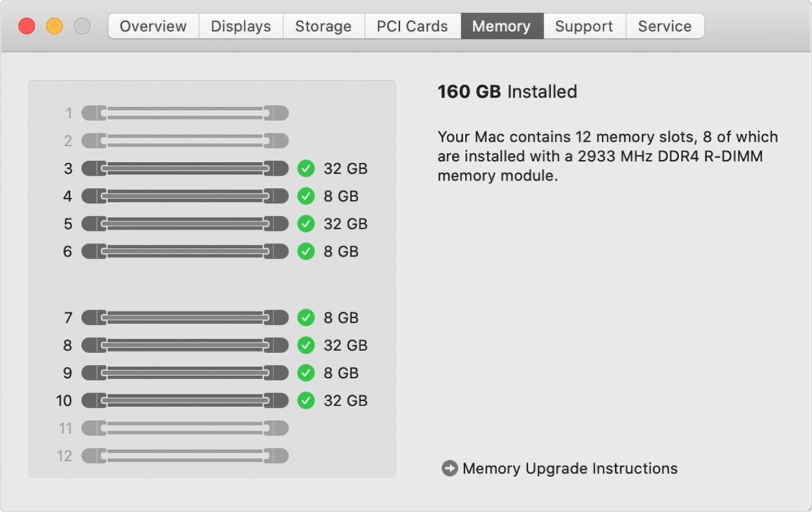Click the memory module icon in slot 6
Image resolution: width=812 pixels, height=512 pixels.
(185, 251)
